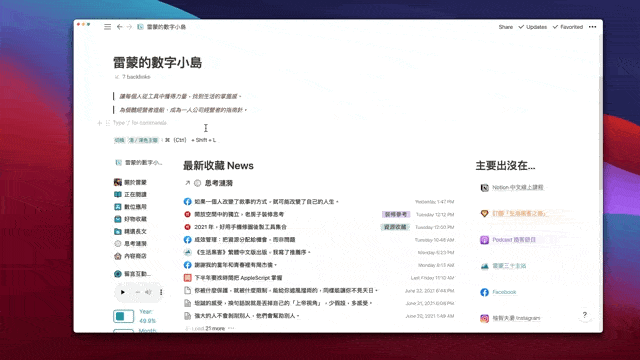The image size is (640, 360).
Task: Click the 'Year: 49.9%' text
Action: point(147,316)
